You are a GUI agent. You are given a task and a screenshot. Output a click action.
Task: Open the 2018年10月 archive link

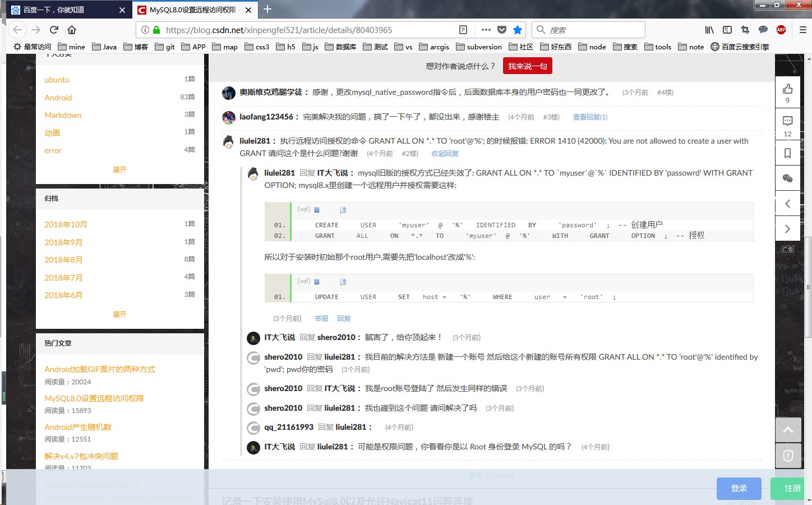coord(66,224)
